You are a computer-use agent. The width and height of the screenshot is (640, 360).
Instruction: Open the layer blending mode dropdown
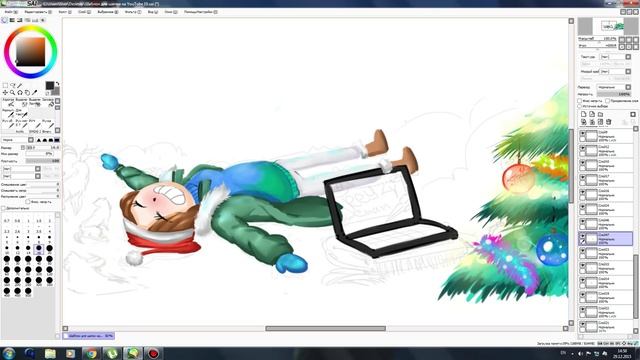pos(613,87)
